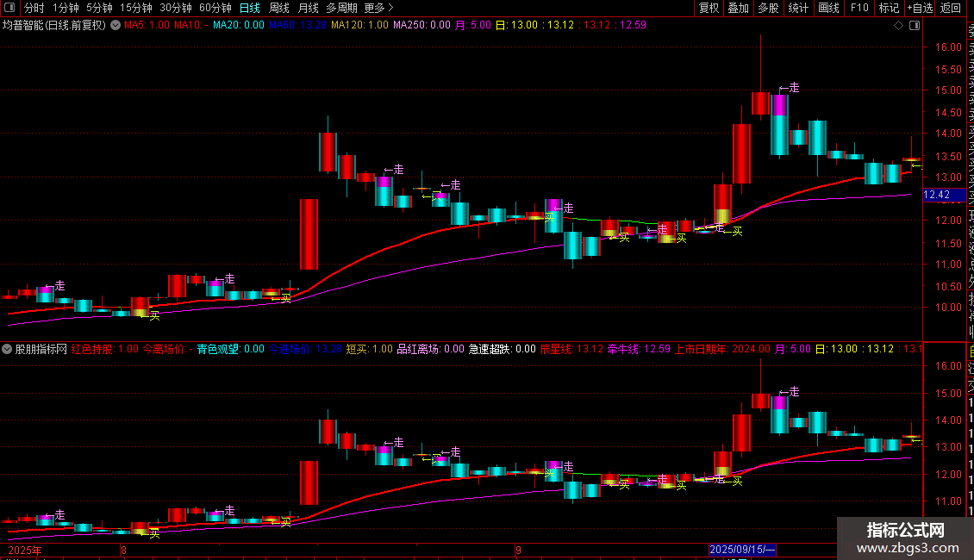Click the 12.42 price marker on the axis
The height and width of the screenshot is (560, 974).
(944, 195)
